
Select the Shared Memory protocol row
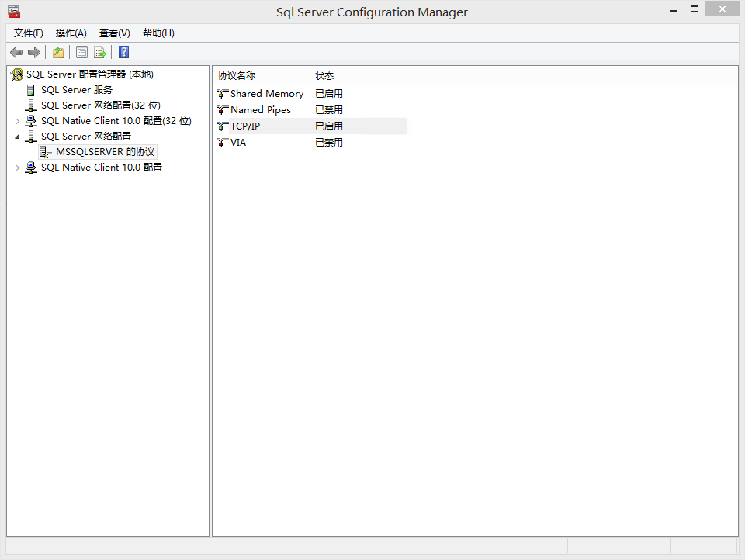[x=311, y=94]
